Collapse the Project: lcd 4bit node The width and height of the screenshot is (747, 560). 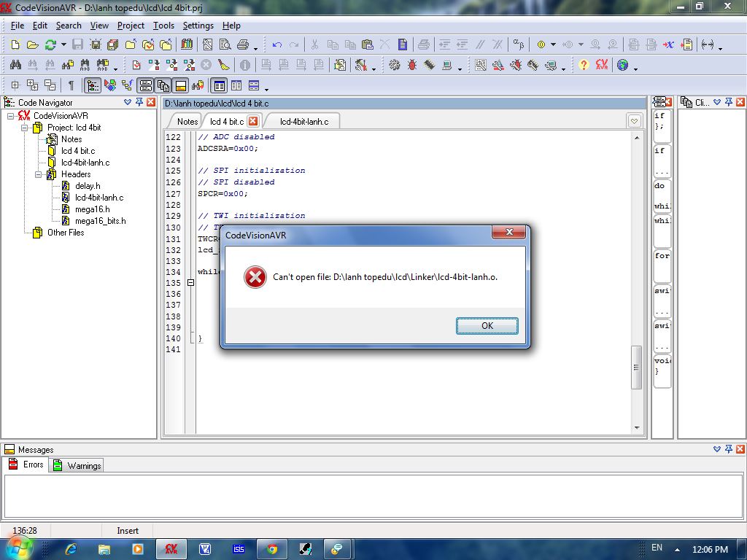click(x=24, y=128)
